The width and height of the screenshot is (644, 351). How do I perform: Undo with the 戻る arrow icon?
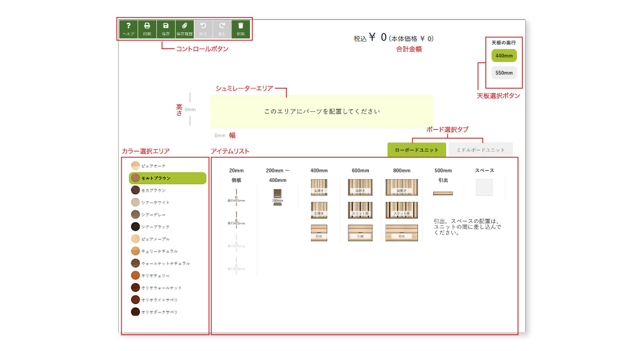[x=203, y=29]
